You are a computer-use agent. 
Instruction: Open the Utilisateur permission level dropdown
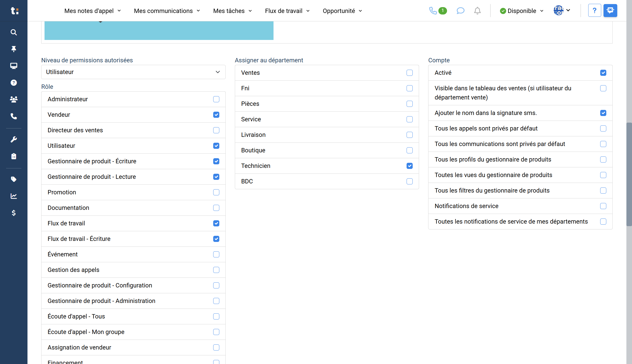133,72
